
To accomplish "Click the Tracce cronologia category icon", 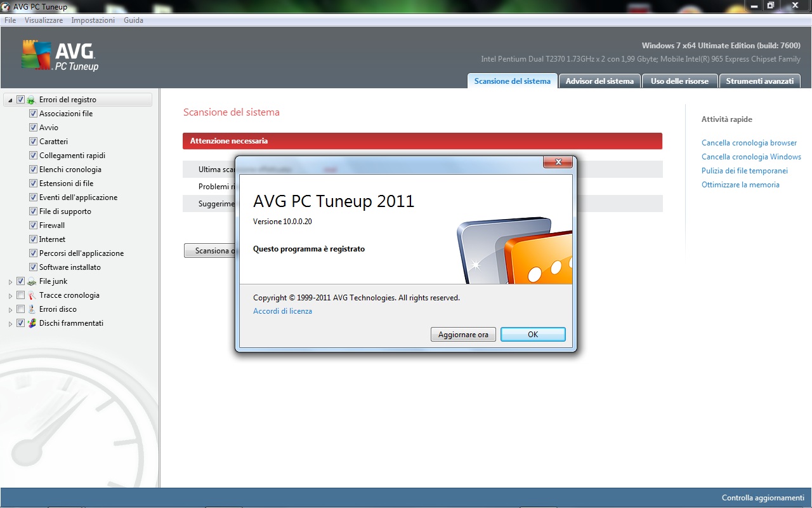I will click(x=31, y=295).
